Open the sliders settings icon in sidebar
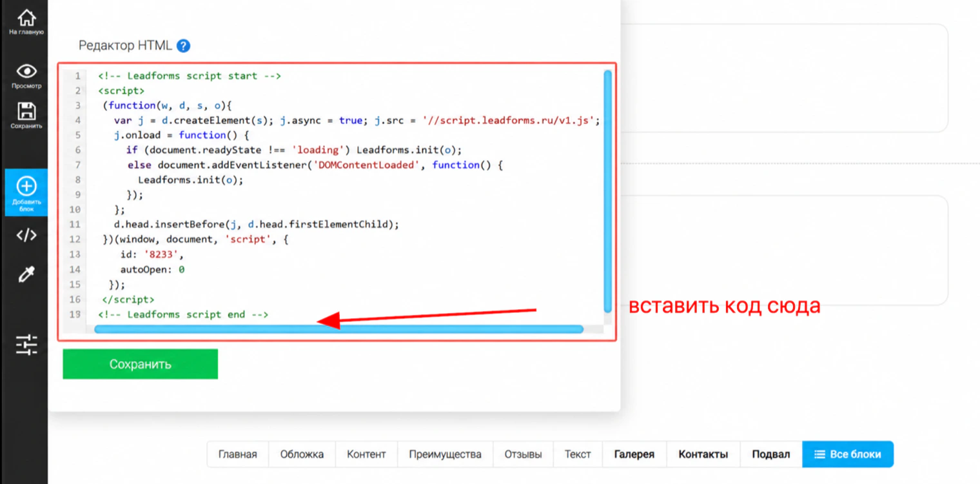 (x=26, y=345)
